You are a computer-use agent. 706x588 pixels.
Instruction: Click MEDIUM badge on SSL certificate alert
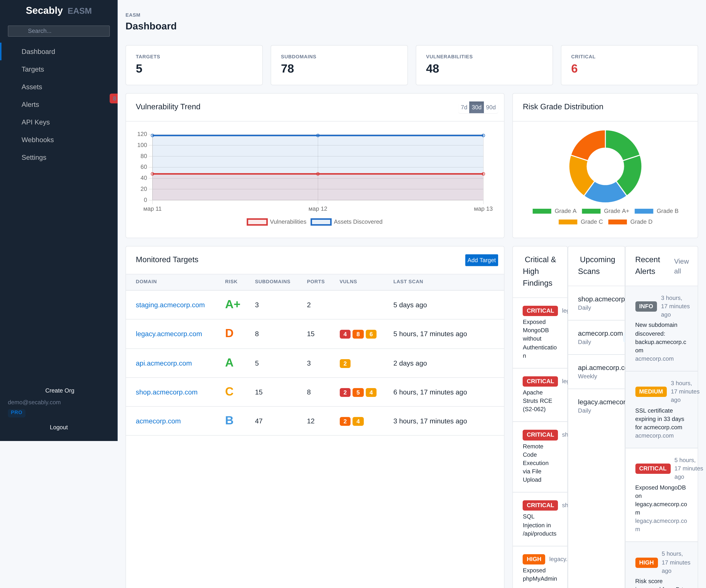click(x=651, y=391)
